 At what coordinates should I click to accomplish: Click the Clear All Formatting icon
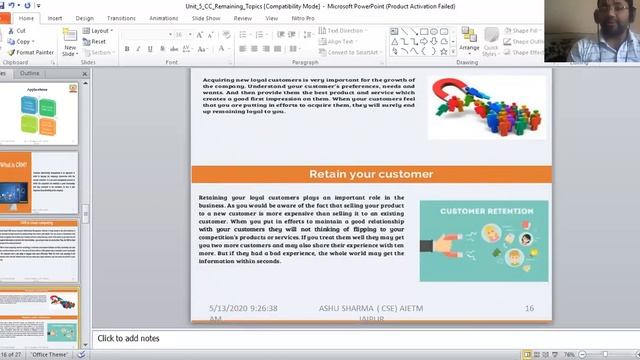pos(227,35)
